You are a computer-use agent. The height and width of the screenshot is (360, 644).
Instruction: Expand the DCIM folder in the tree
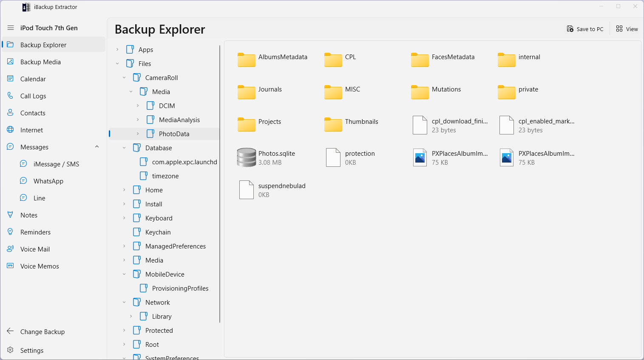[137, 106]
